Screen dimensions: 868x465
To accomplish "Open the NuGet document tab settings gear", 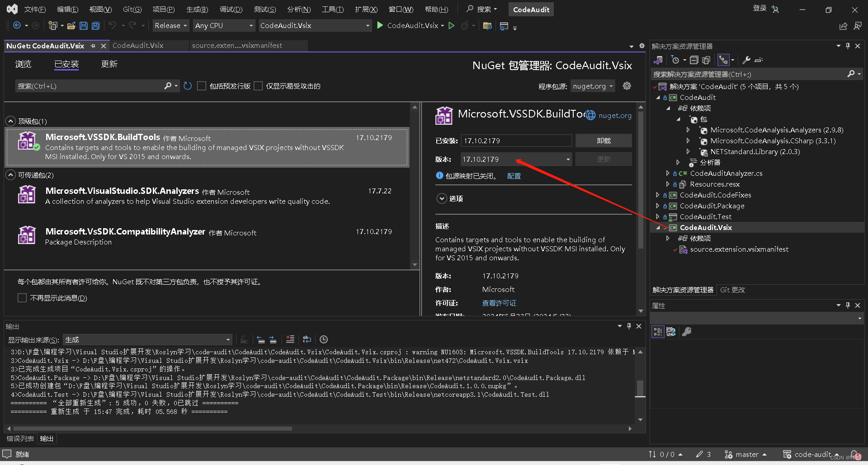I will (642, 46).
